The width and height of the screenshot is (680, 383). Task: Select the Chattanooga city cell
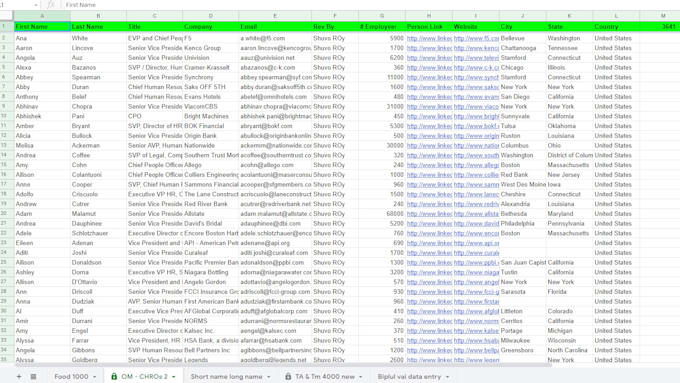click(x=523, y=48)
